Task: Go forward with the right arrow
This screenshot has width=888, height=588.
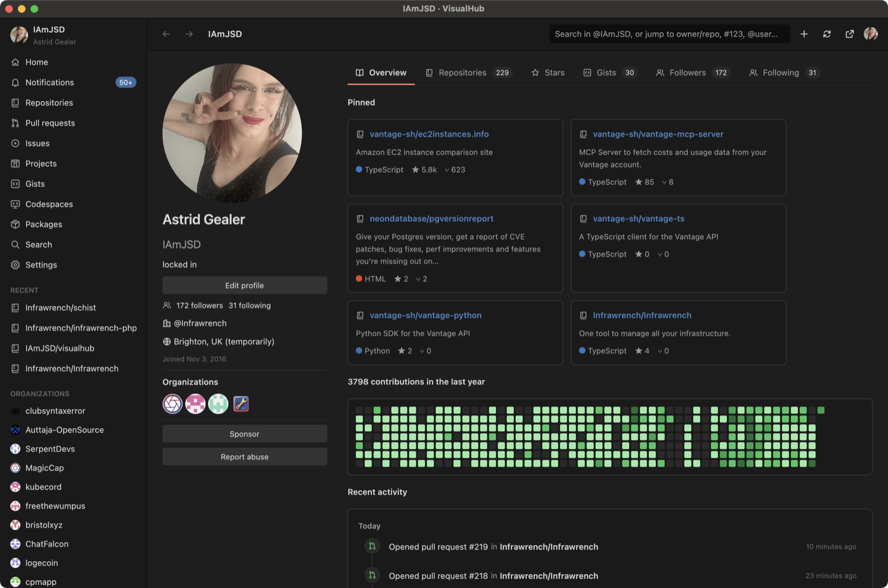Action: point(189,34)
